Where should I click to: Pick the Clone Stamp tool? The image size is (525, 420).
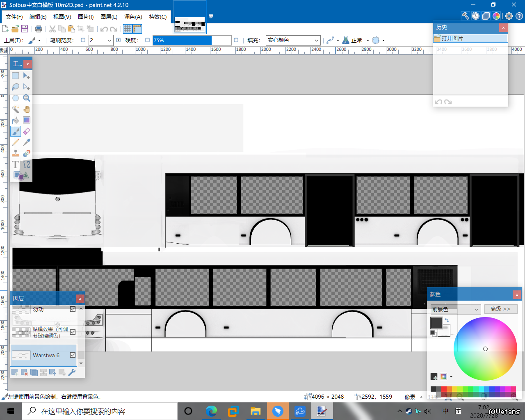point(16,153)
